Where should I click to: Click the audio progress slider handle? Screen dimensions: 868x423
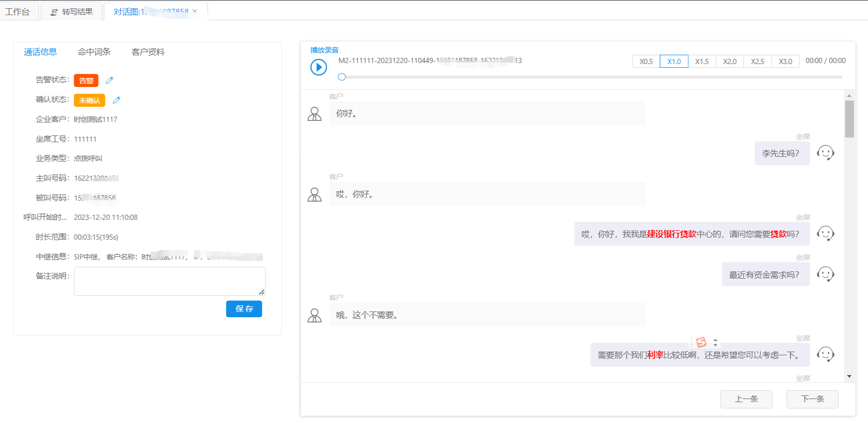tap(342, 77)
